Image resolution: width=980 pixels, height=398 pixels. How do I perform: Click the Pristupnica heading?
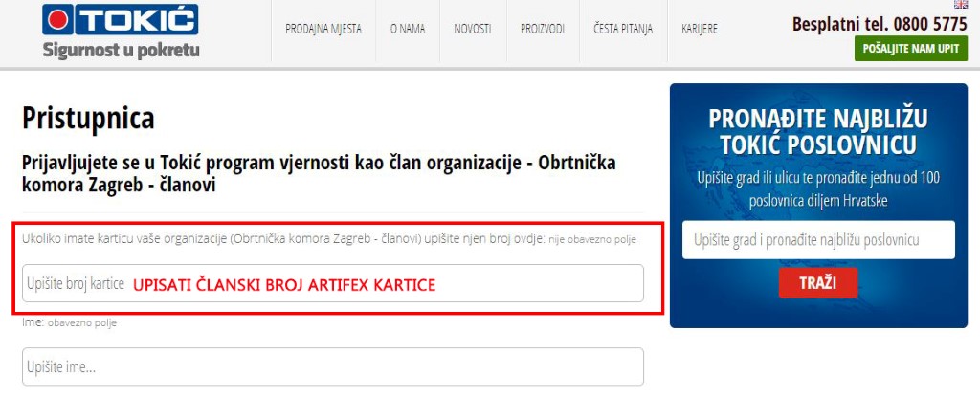88,118
